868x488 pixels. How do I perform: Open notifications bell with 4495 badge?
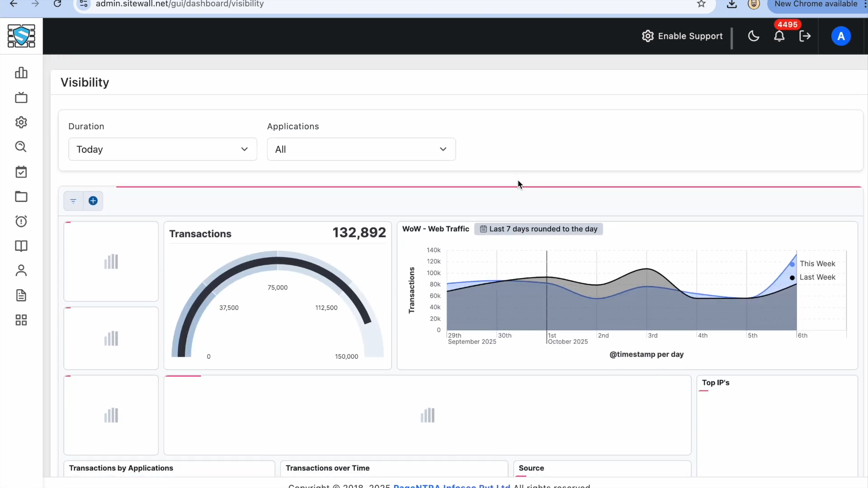779,36
